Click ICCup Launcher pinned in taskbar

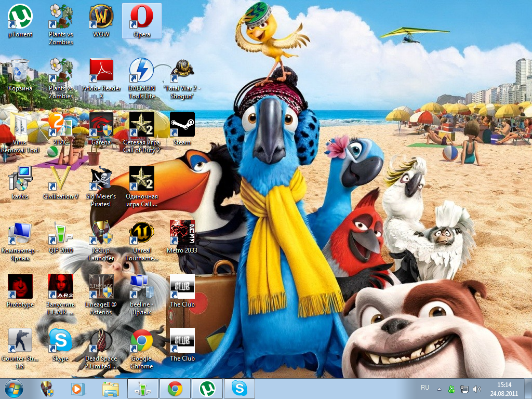47,389
